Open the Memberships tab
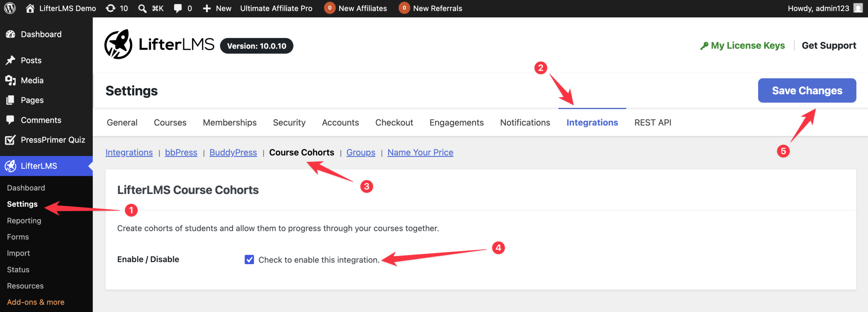The height and width of the screenshot is (312, 868). click(x=230, y=122)
